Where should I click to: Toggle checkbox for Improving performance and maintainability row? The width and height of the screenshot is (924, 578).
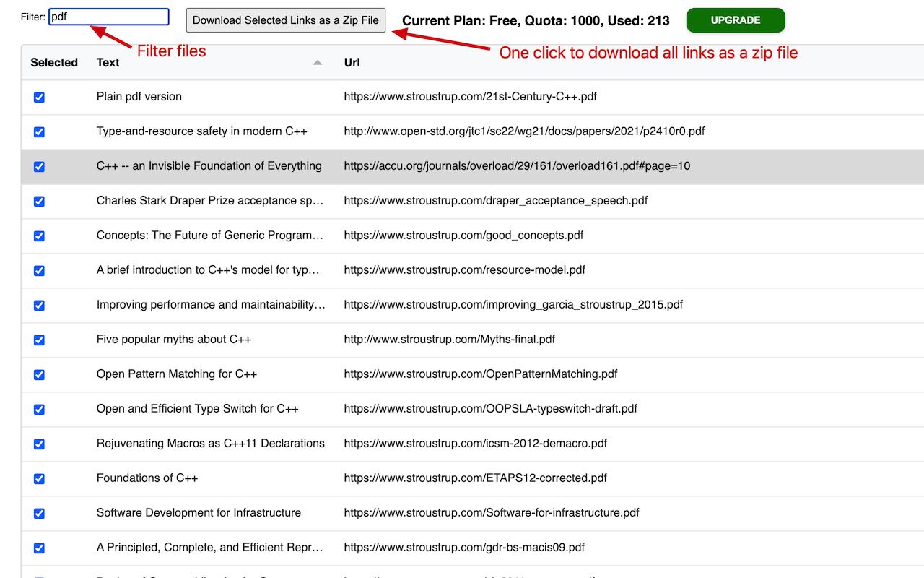click(x=39, y=305)
